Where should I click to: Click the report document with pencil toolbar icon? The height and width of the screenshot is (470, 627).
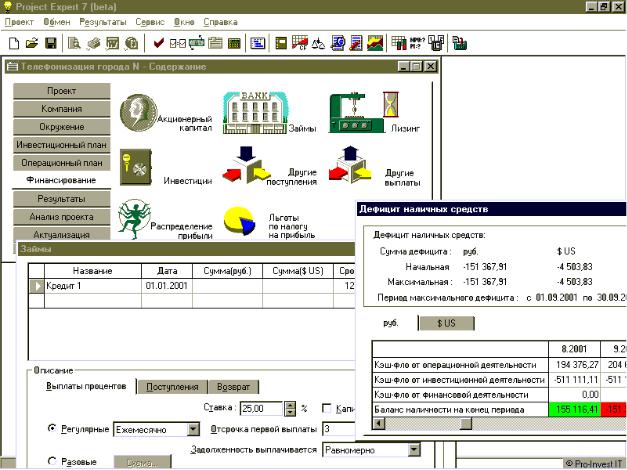[x=356, y=43]
